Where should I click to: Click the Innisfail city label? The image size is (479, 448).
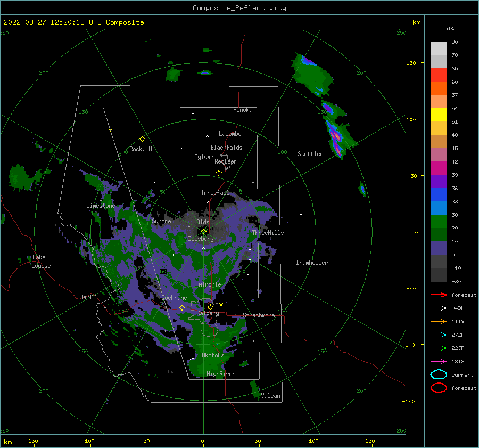click(215, 193)
